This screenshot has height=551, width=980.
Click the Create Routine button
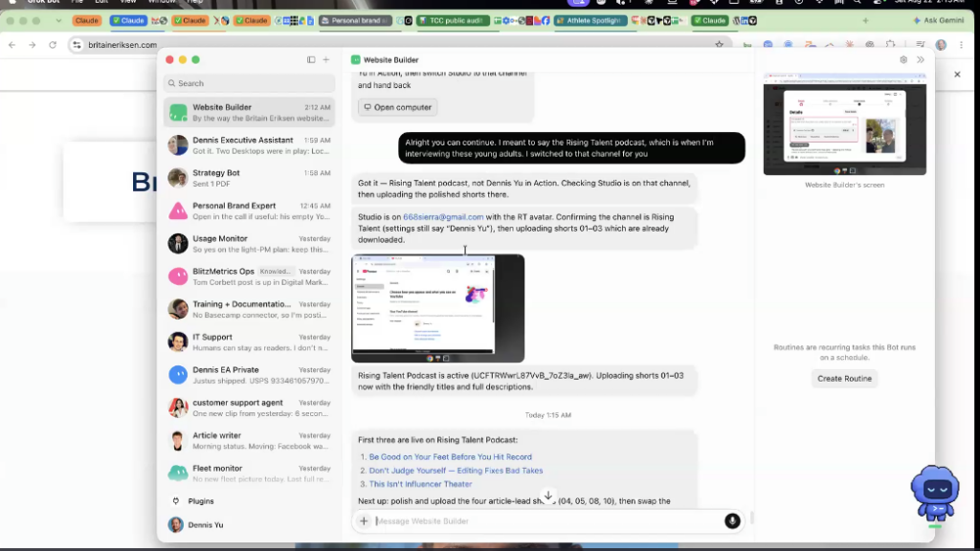pos(844,379)
